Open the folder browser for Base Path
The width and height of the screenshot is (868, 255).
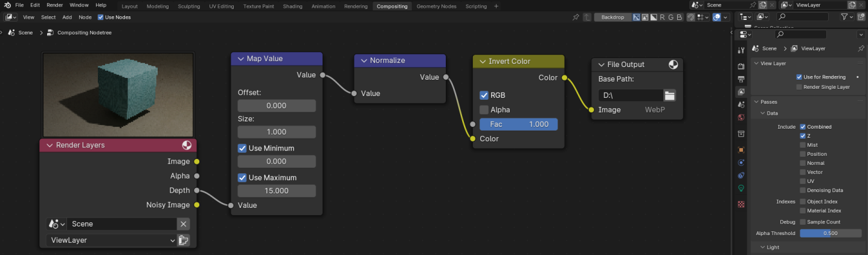click(669, 95)
